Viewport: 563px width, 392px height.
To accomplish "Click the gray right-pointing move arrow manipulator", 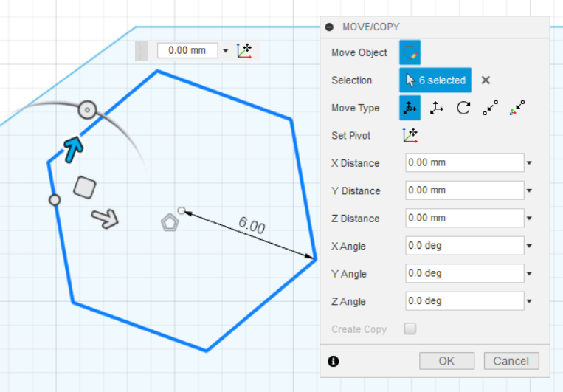I will tap(105, 219).
